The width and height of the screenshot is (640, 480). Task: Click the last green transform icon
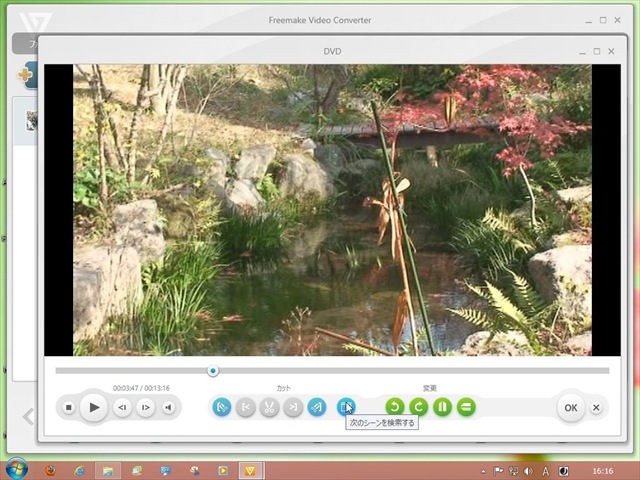pyautogui.click(x=466, y=407)
